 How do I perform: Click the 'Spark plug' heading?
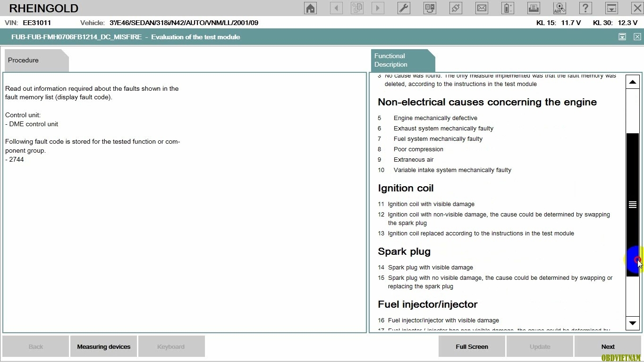pyautogui.click(x=404, y=251)
